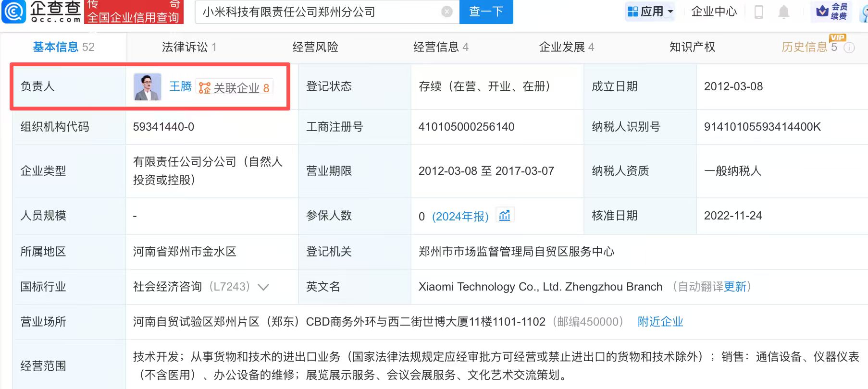868x389 pixels.
Task: Click 王腾's profile photo thumbnail
Action: tap(147, 87)
